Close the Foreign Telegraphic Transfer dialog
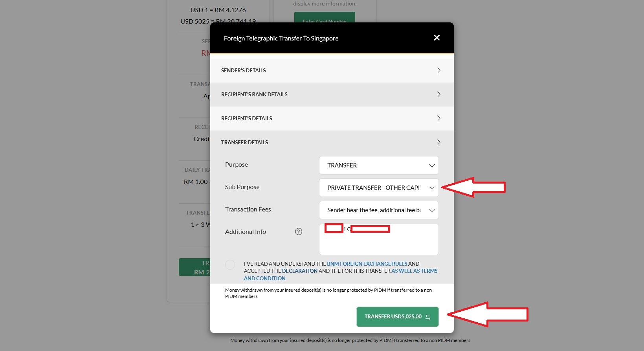 tap(437, 38)
